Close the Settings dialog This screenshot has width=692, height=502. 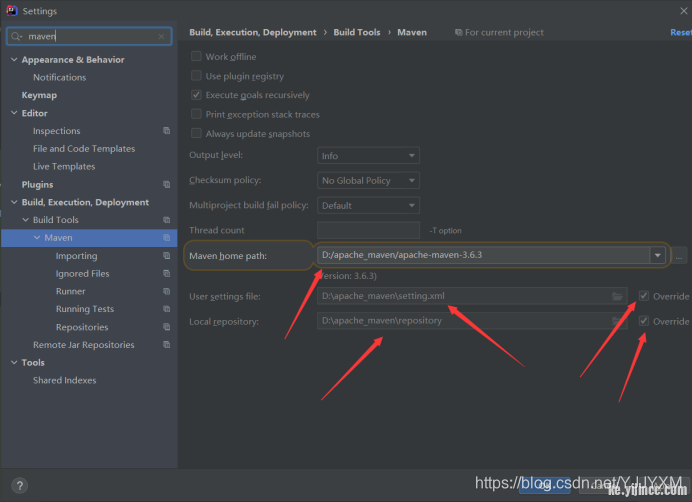(x=684, y=11)
